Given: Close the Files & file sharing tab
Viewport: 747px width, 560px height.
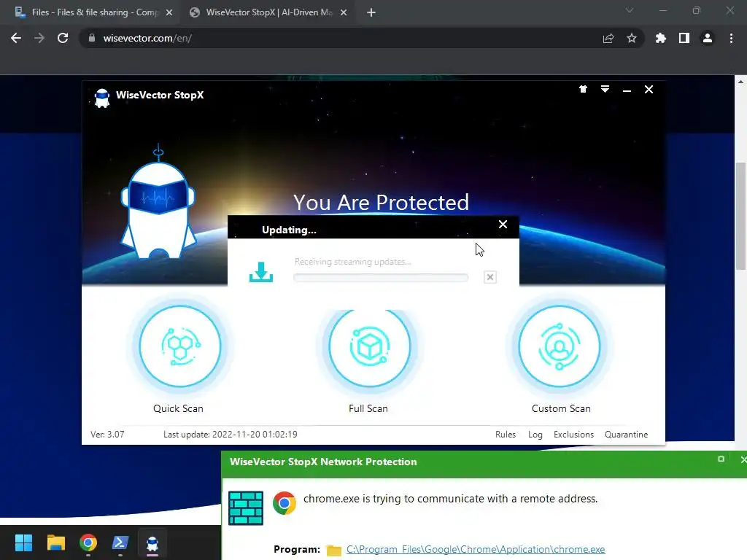Looking at the screenshot, I should [x=169, y=13].
